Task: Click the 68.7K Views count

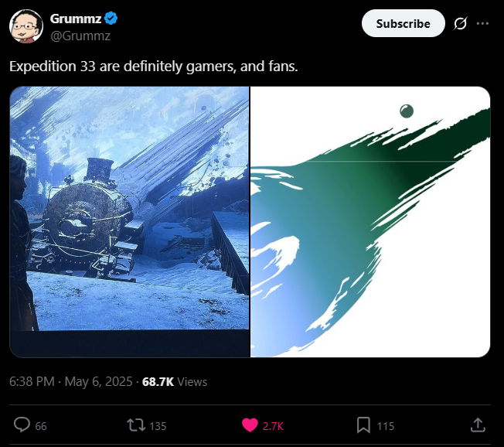Action: (x=175, y=382)
